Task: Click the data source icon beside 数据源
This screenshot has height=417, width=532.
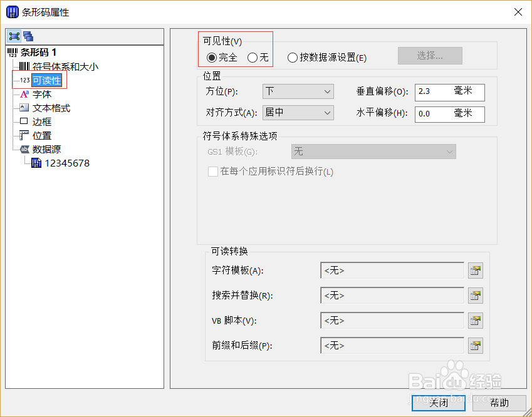Action: point(24,149)
